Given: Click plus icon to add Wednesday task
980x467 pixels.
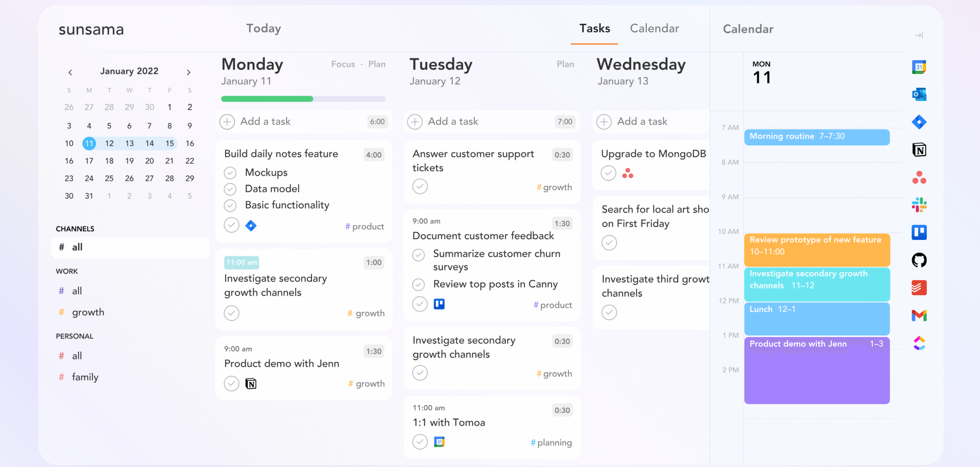Looking at the screenshot, I should [x=604, y=122].
